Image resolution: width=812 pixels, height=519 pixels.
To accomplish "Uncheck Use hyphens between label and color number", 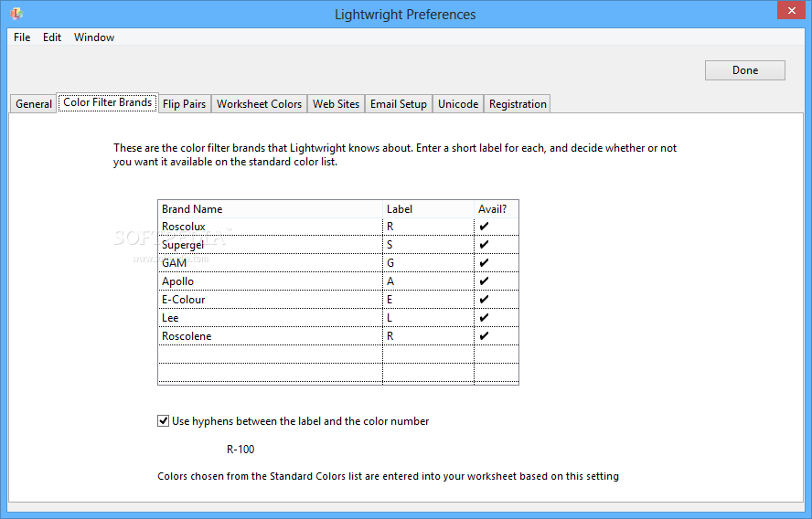I will pyautogui.click(x=163, y=420).
